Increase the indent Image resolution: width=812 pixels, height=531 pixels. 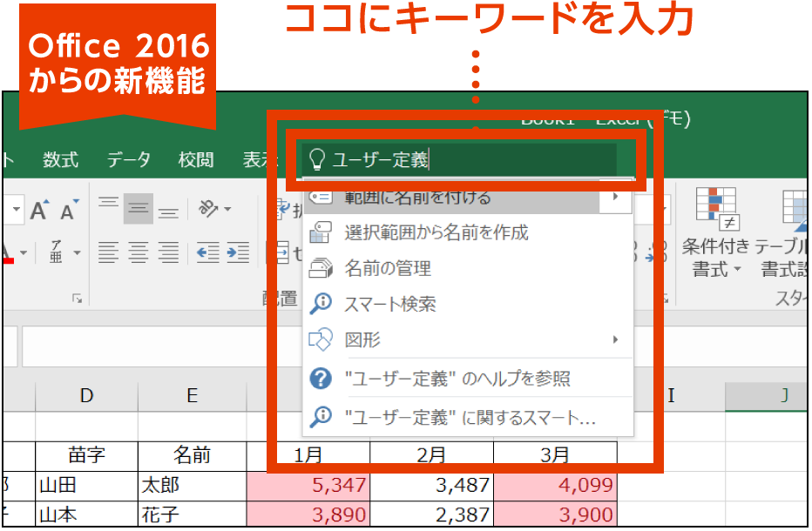tap(238, 252)
